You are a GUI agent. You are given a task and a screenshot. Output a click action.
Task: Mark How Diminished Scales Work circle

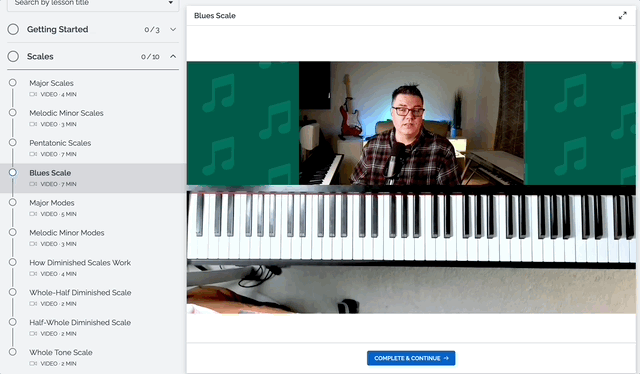point(13,262)
